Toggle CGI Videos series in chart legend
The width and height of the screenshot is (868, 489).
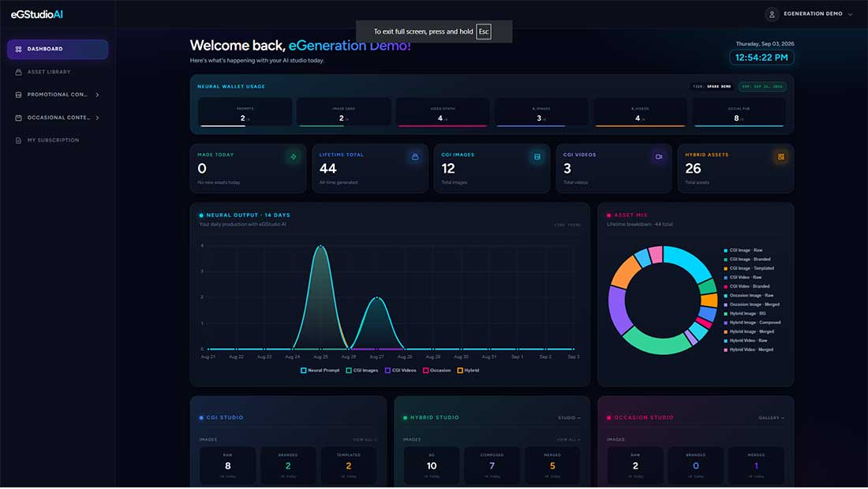point(401,371)
